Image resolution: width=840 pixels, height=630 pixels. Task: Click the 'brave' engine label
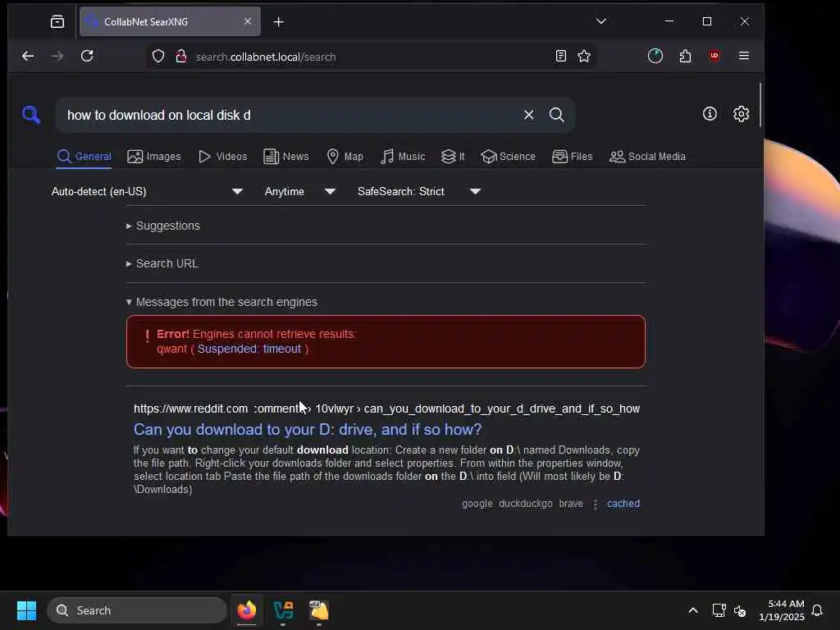coord(571,504)
